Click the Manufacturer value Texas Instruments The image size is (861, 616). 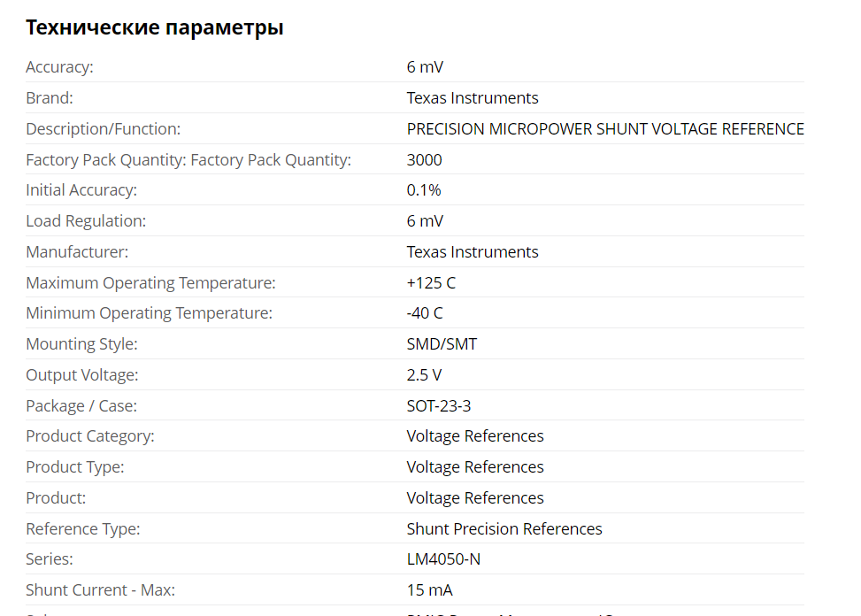(x=473, y=252)
